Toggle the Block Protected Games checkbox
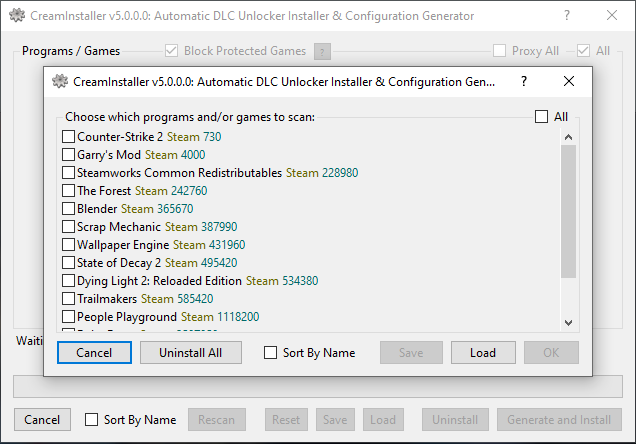Screen dimensions: 636x444 coord(171,51)
